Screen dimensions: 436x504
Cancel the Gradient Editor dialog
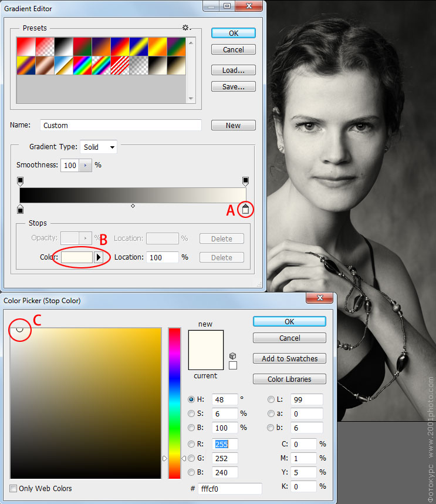[234, 49]
